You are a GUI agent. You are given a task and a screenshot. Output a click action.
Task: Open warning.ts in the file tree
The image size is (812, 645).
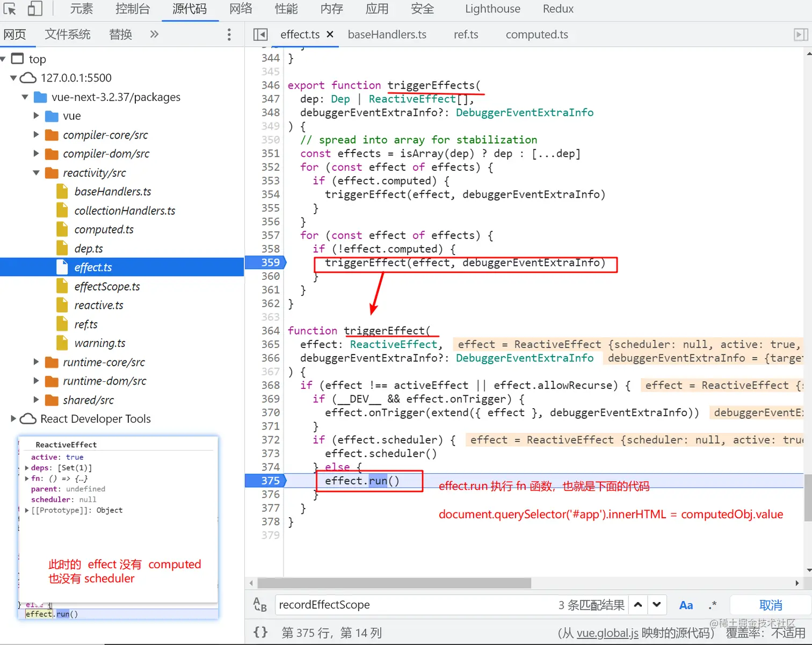[x=100, y=343]
